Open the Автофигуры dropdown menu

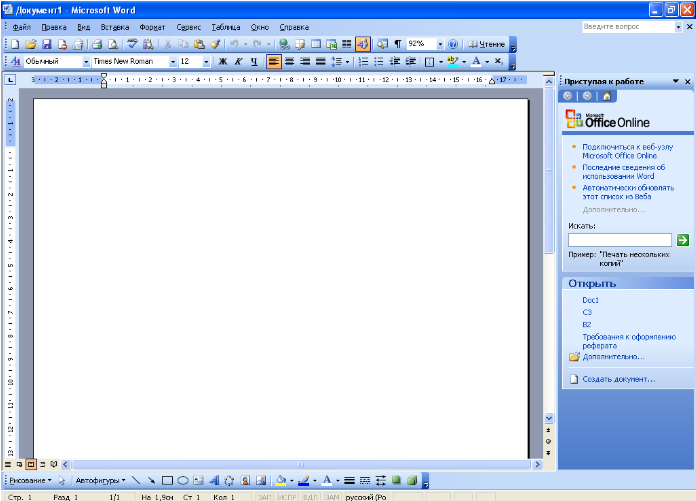(100, 480)
